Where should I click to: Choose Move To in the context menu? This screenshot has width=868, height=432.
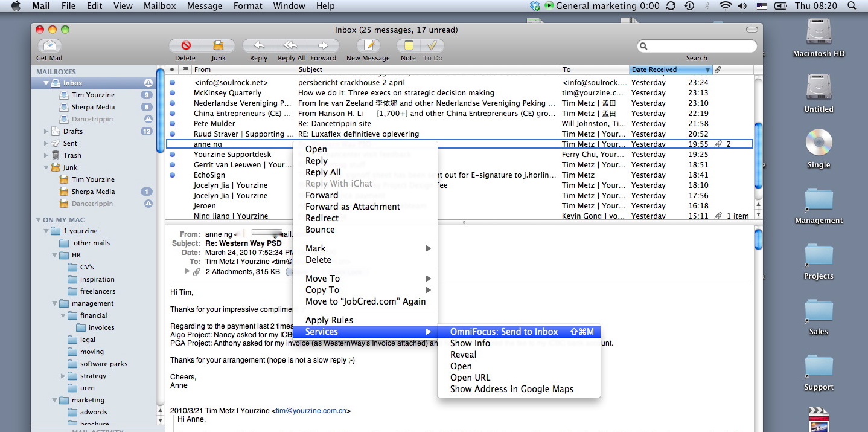[365, 279]
